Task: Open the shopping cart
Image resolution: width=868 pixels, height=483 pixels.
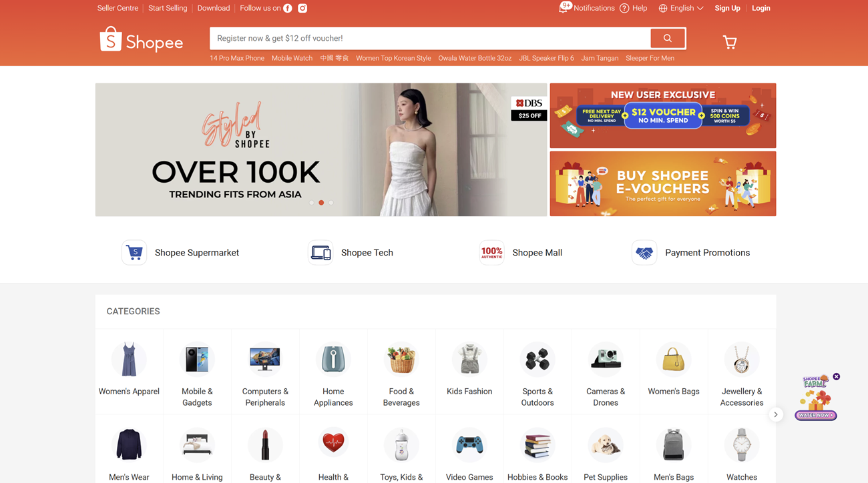Action: click(730, 42)
